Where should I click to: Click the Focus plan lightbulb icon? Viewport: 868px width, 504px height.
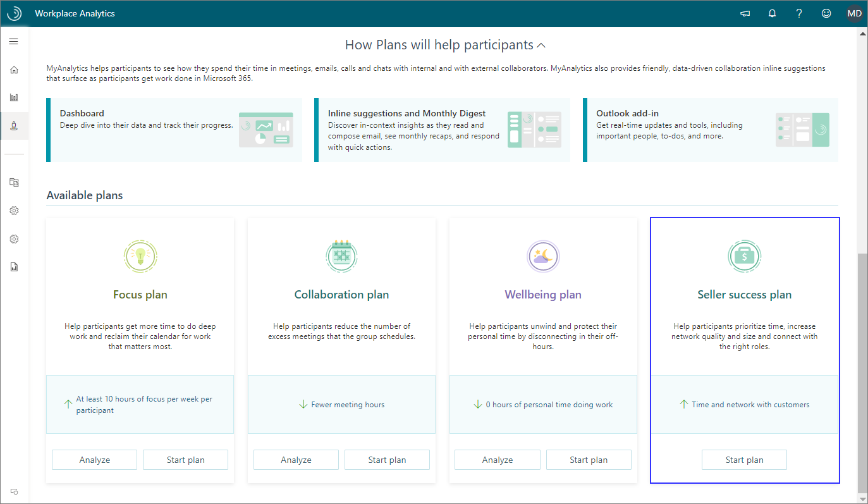(x=140, y=256)
